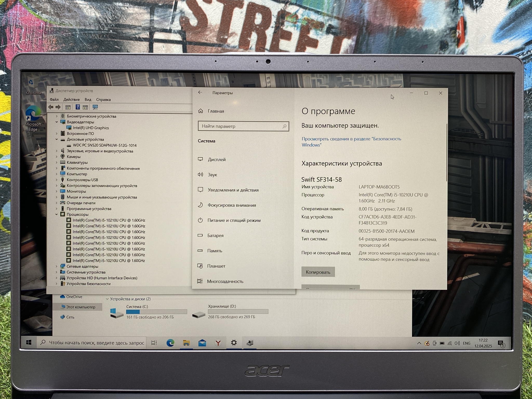Click blue Help question-mark toolbar icon
This screenshot has height=399, width=532.
(x=77, y=107)
